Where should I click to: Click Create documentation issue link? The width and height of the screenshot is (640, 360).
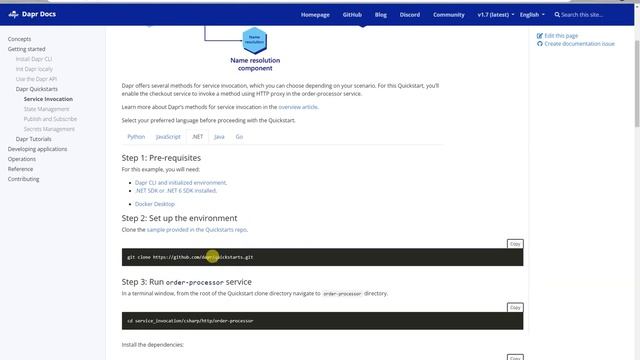[580, 44]
